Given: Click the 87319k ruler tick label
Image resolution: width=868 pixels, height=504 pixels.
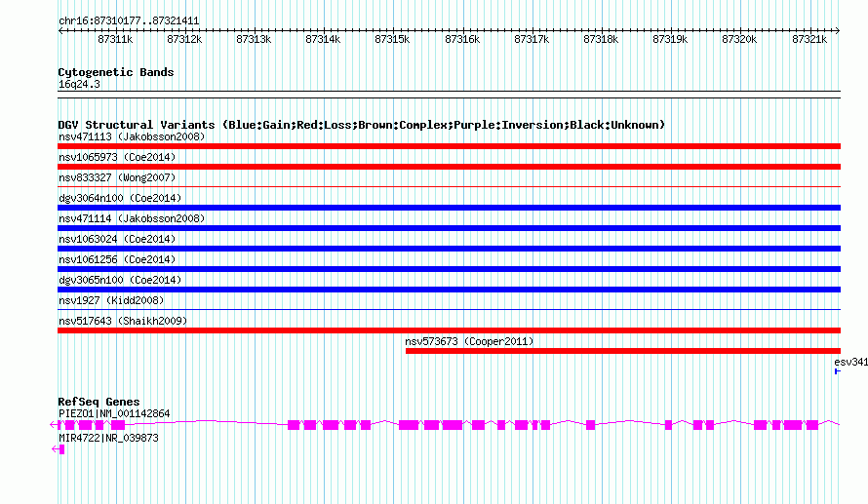Looking at the screenshot, I should [x=670, y=39].
